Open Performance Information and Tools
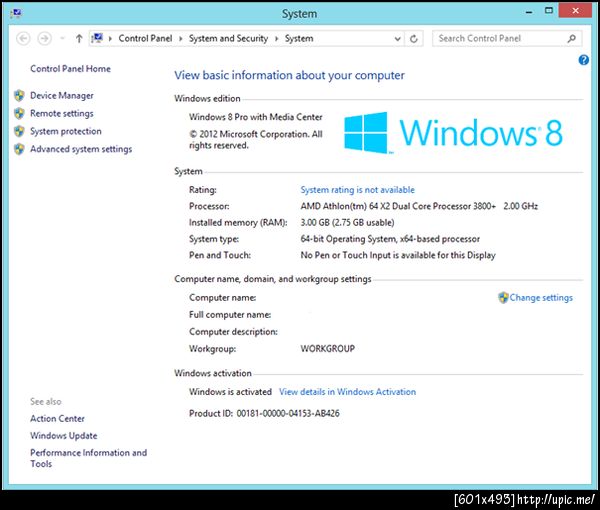This screenshot has height=510, width=600. [88, 458]
